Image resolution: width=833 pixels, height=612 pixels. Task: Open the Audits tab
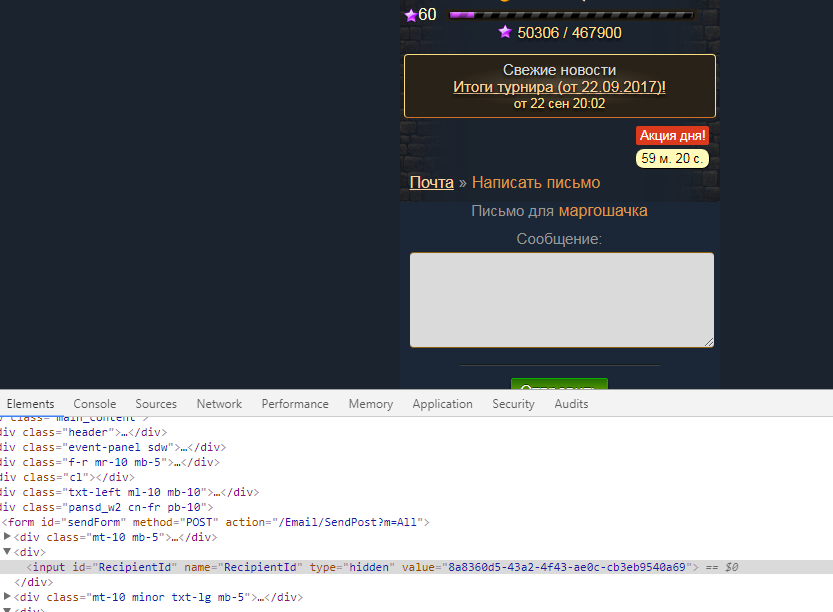point(571,404)
